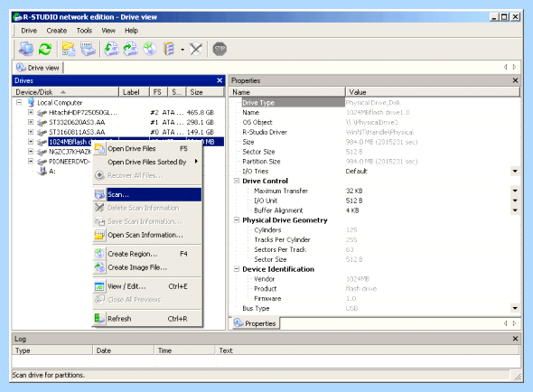
Task: Click the Name column header in Properties
Action: (x=287, y=92)
